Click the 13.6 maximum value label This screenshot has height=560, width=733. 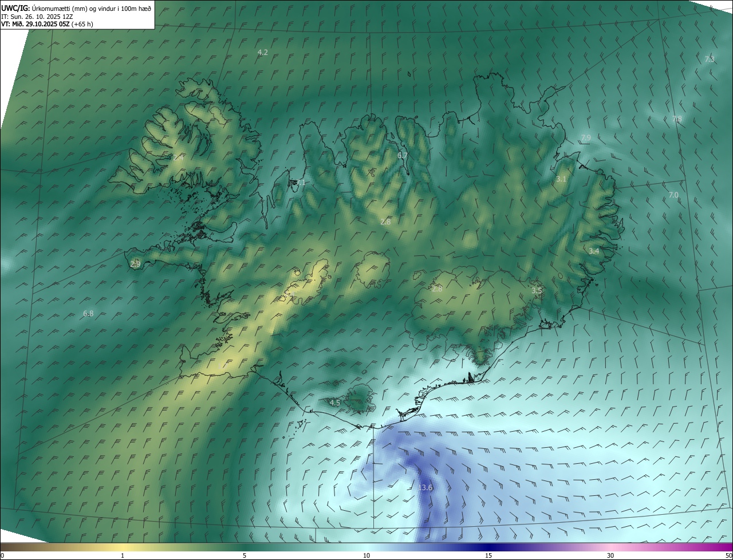[x=425, y=487]
